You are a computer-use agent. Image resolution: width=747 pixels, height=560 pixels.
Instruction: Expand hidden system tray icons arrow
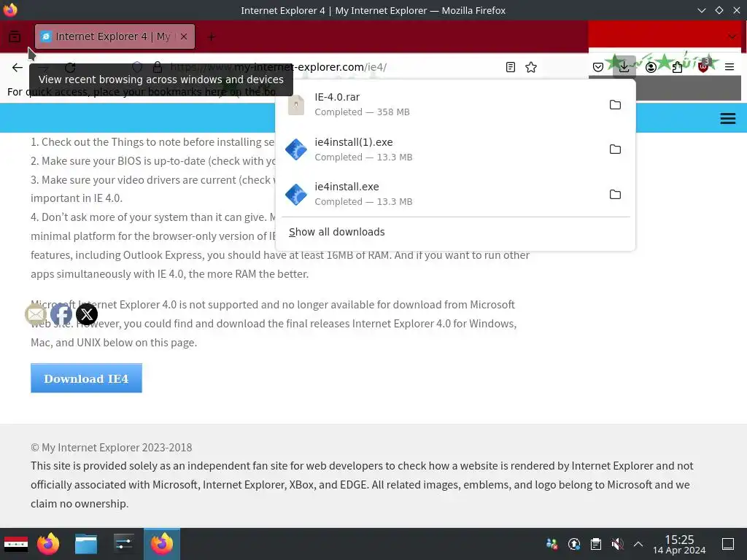tap(638, 544)
